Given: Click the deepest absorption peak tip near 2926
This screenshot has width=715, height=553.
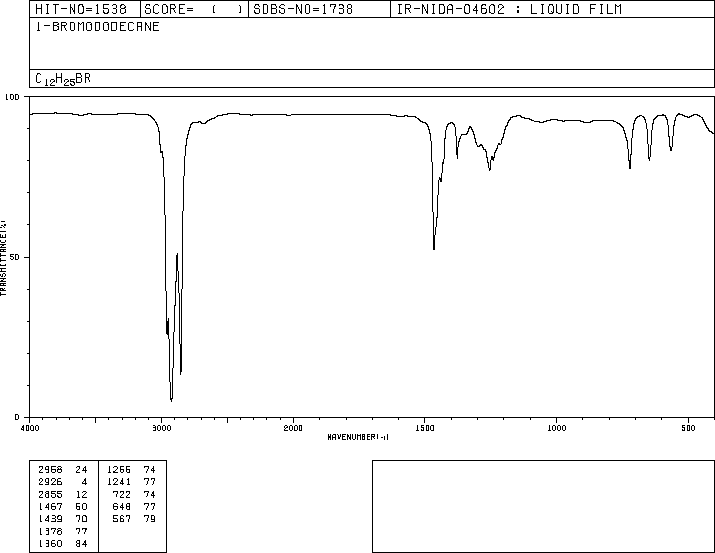Looking at the screenshot, I should pyautogui.click(x=171, y=400).
